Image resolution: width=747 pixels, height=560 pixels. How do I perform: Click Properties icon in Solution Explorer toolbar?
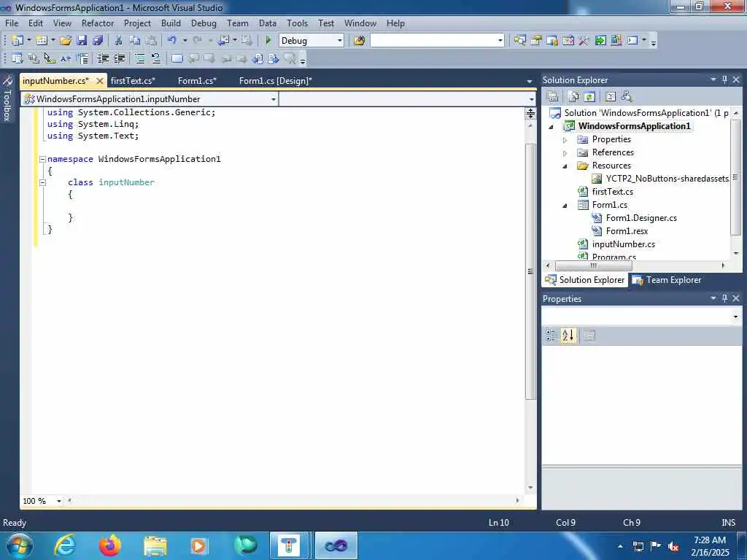(x=553, y=97)
